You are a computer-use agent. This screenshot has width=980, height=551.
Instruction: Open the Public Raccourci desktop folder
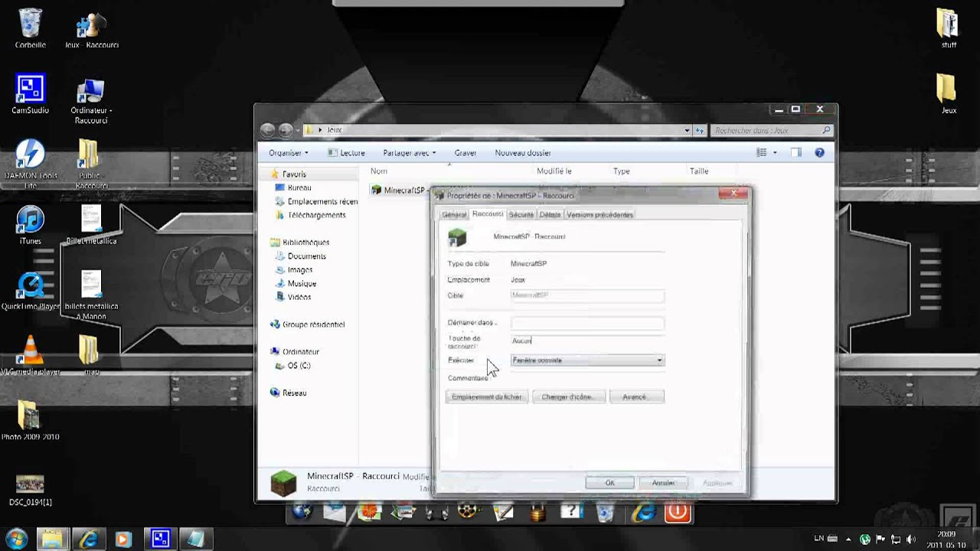(x=90, y=163)
